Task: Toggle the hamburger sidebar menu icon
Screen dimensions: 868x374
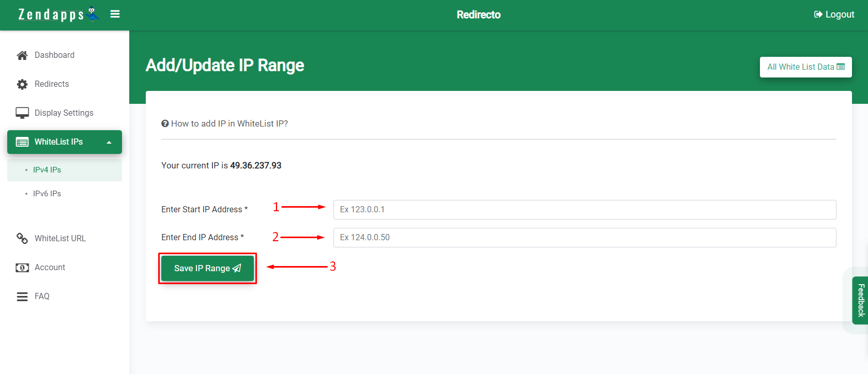Action: click(115, 14)
